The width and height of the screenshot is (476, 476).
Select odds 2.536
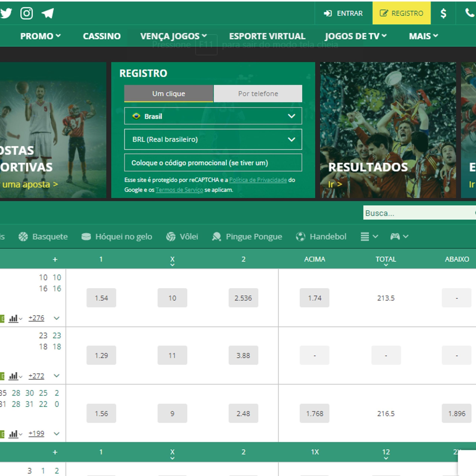(x=243, y=298)
